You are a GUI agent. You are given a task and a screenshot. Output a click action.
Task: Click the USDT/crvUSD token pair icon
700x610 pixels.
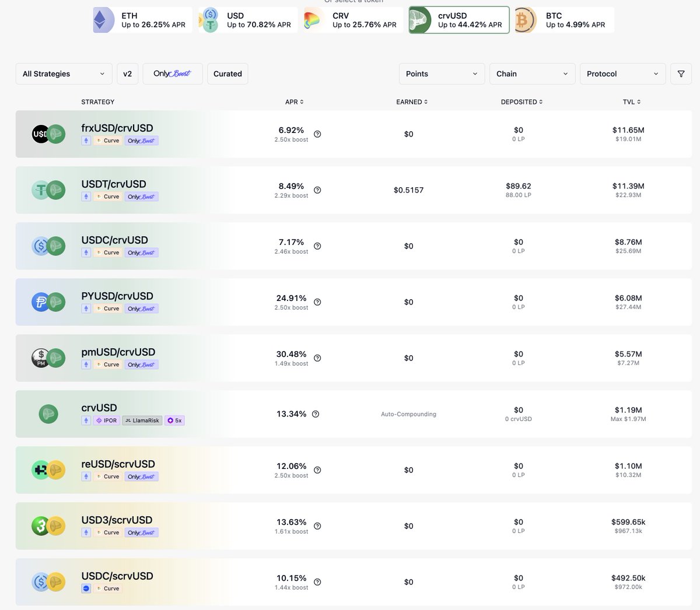[48, 190]
